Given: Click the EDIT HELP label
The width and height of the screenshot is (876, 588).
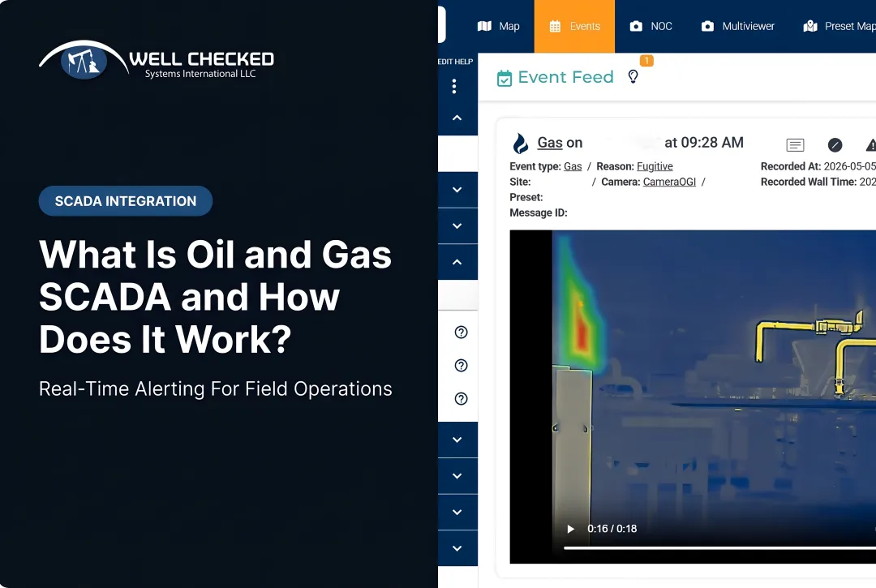Looking at the screenshot, I should tap(455, 62).
